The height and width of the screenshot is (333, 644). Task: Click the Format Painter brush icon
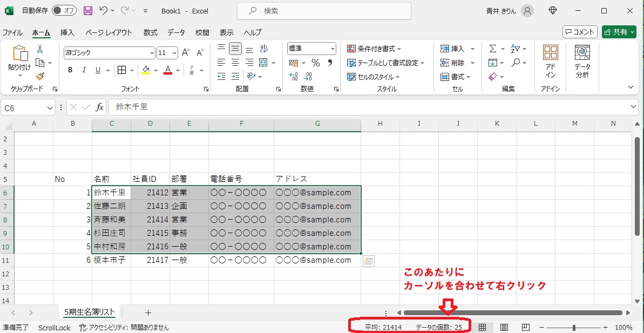click(40, 77)
